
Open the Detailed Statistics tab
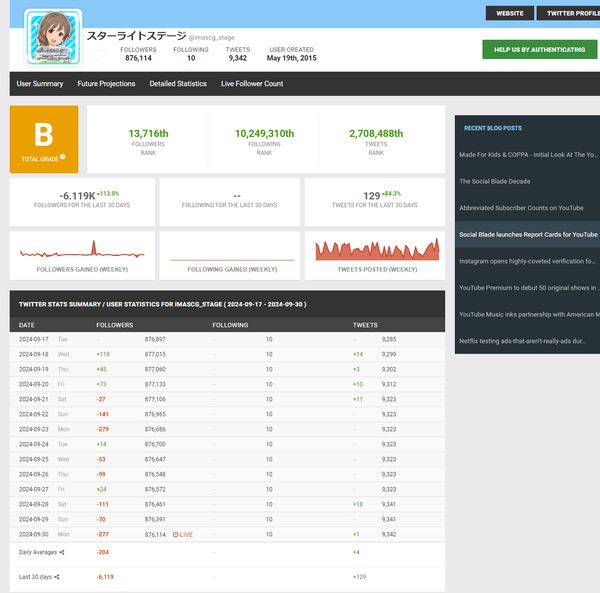178,83
